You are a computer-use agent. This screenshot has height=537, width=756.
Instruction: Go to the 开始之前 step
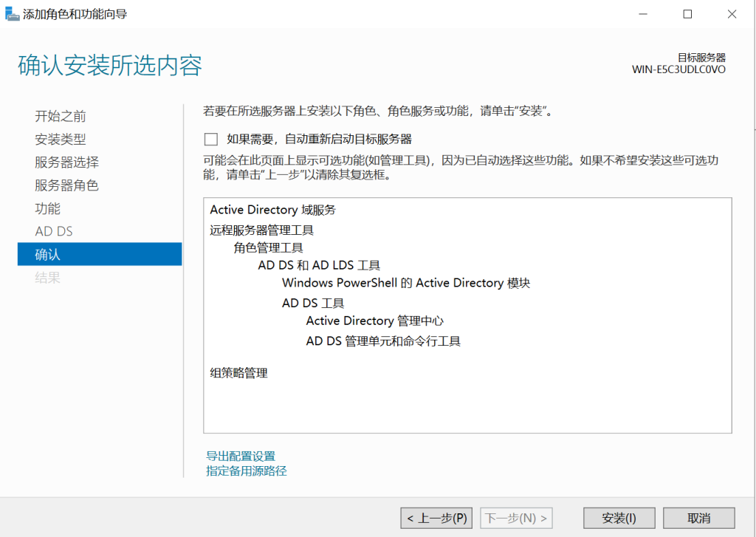coord(61,116)
